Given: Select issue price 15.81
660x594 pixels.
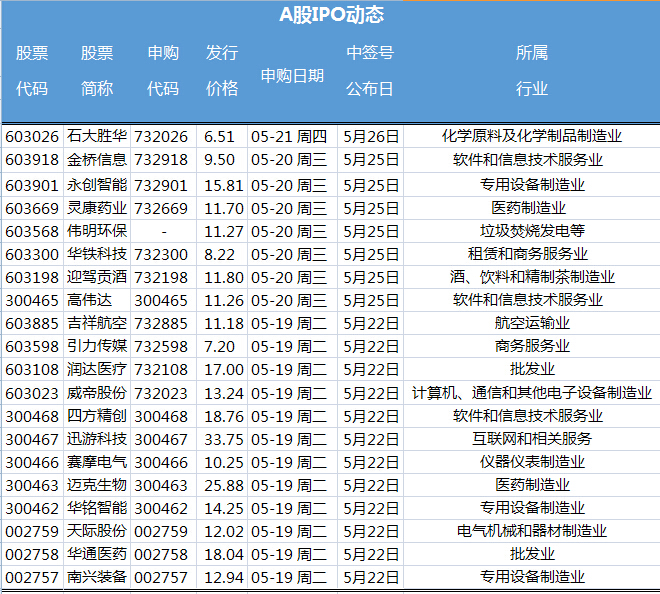Looking at the screenshot, I should click(x=224, y=185).
